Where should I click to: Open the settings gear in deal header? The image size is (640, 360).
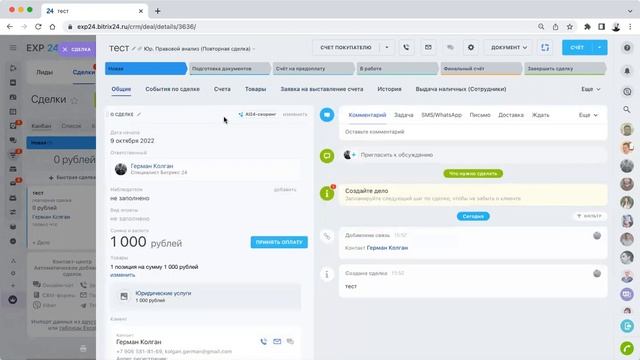click(x=471, y=47)
